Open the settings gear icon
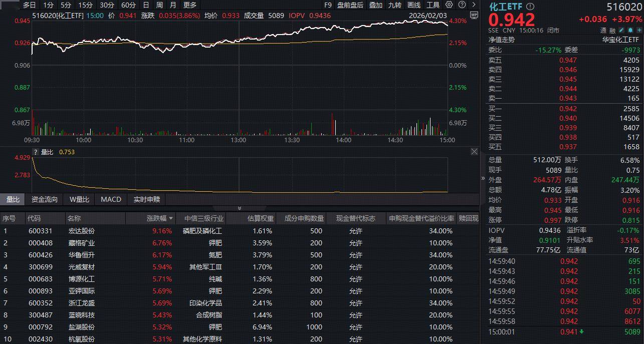The height and width of the screenshot is (344, 644). coord(449,5)
